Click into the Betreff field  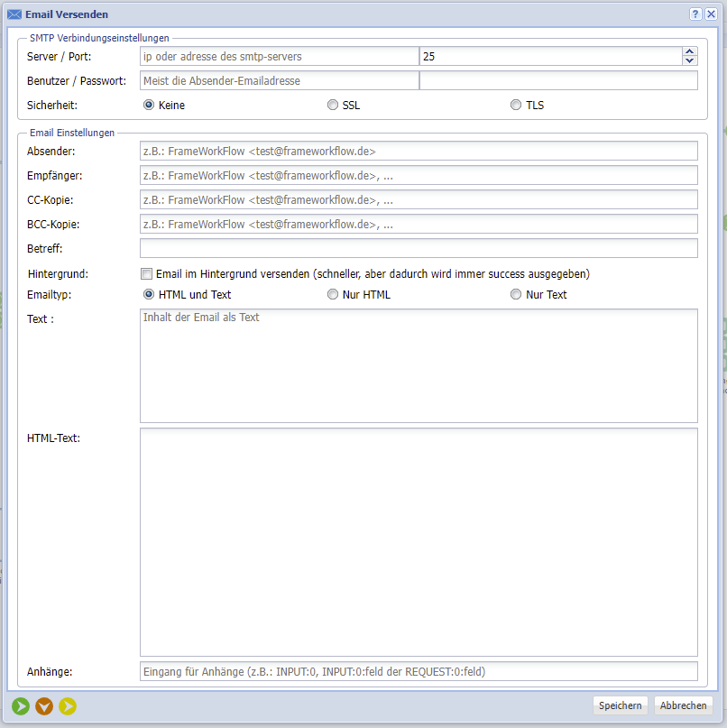pyautogui.click(x=419, y=248)
